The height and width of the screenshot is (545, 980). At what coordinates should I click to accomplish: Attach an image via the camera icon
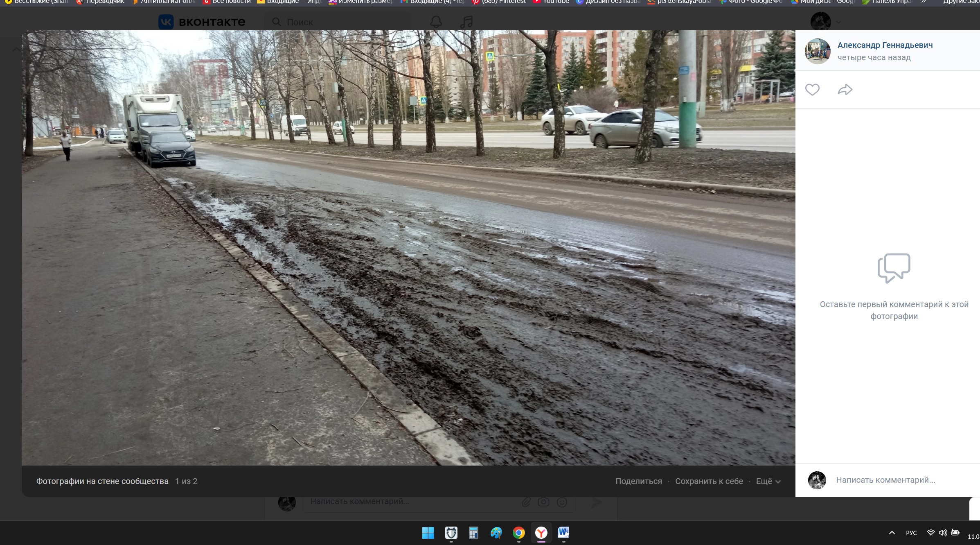543,502
